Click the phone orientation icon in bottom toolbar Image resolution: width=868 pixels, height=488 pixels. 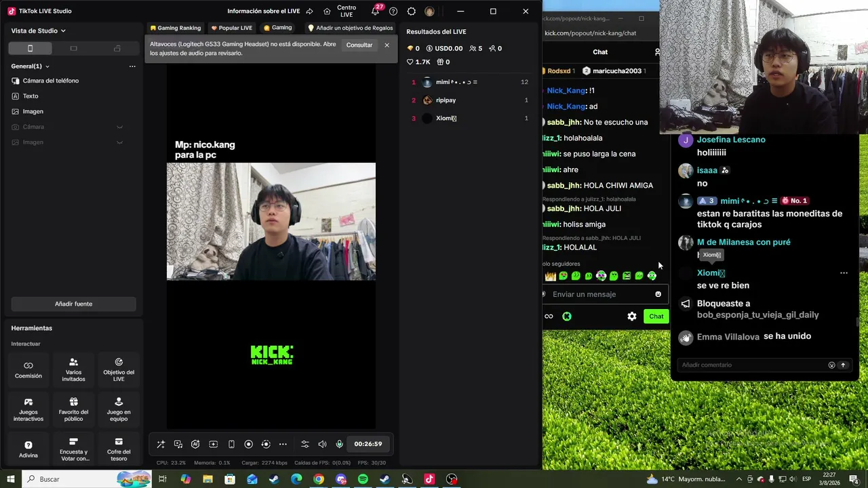coord(231,444)
